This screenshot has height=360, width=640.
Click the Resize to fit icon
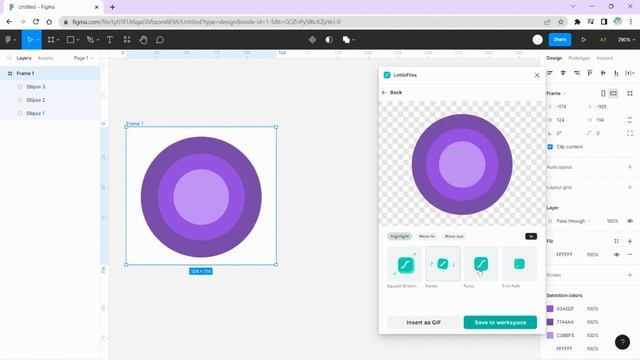tap(630, 93)
